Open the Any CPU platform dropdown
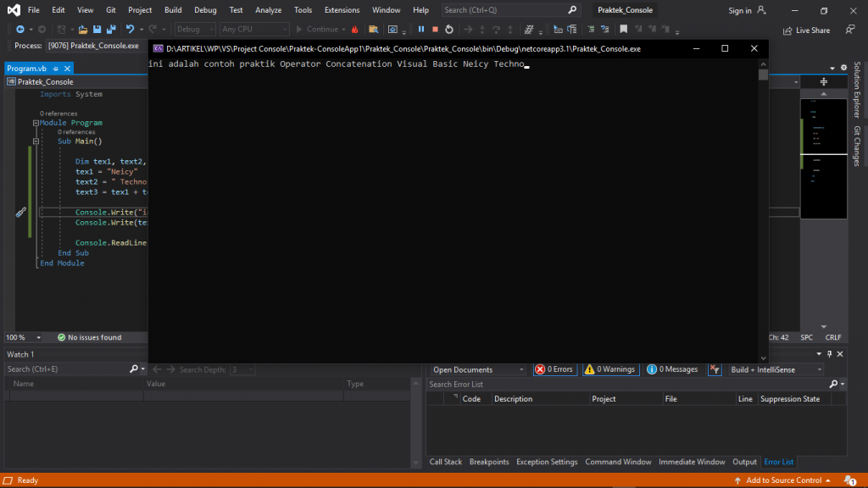868x488 pixels. point(254,29)
